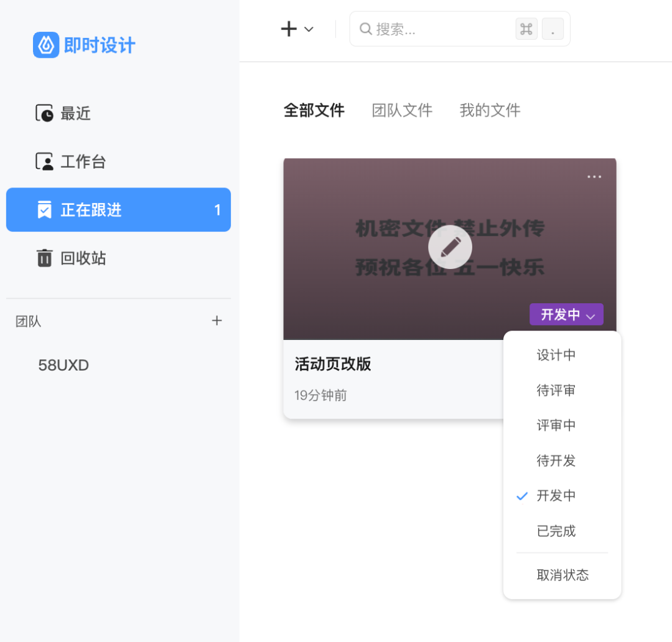Switch to the 全部文件 tab
The height and width of the screenshot is (642, 672).
pos(314,110)
